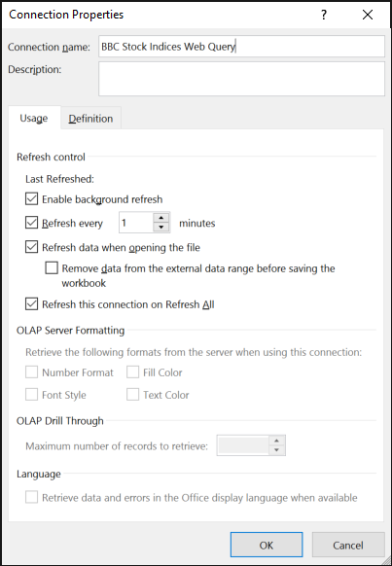Disable Refresh data when opening the file
The width and height of the screenshot is (392, 566).
[x=31, y=247]
